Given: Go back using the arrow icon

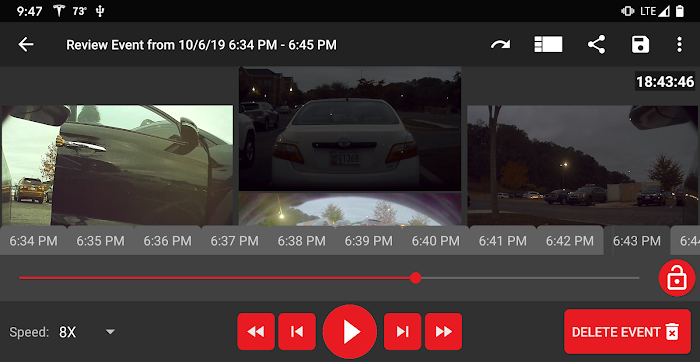Looking at the screenshot, I should pos(26,45).
